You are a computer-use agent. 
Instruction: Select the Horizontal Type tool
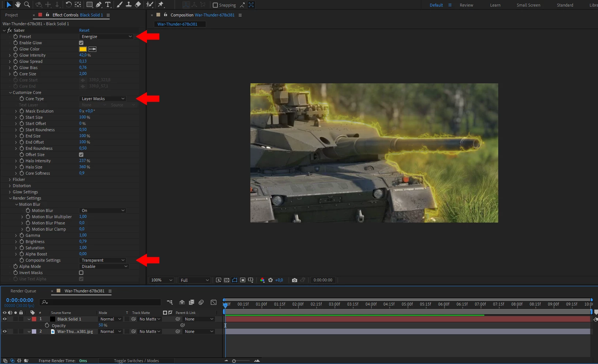[108, 5]
